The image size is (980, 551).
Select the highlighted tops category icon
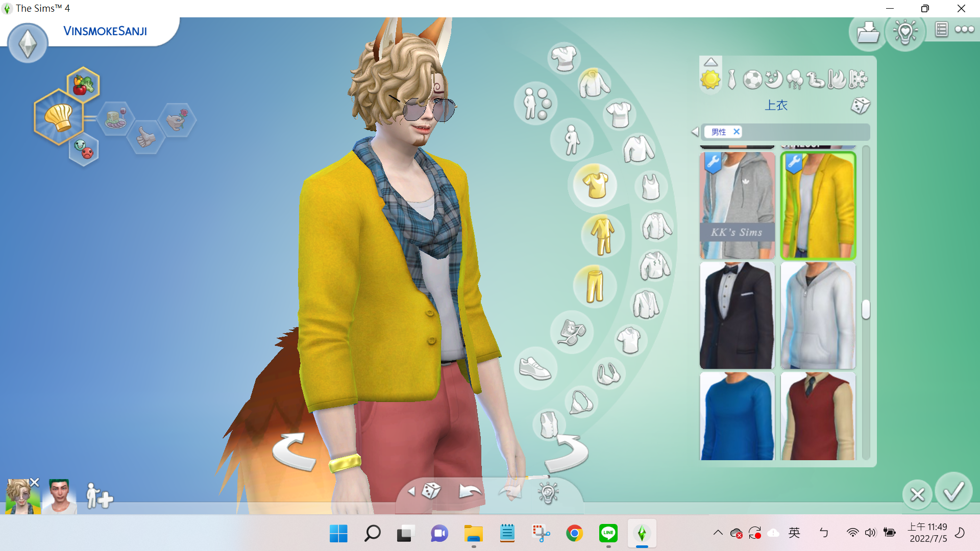pyautogui.click(x=595, y=185)
